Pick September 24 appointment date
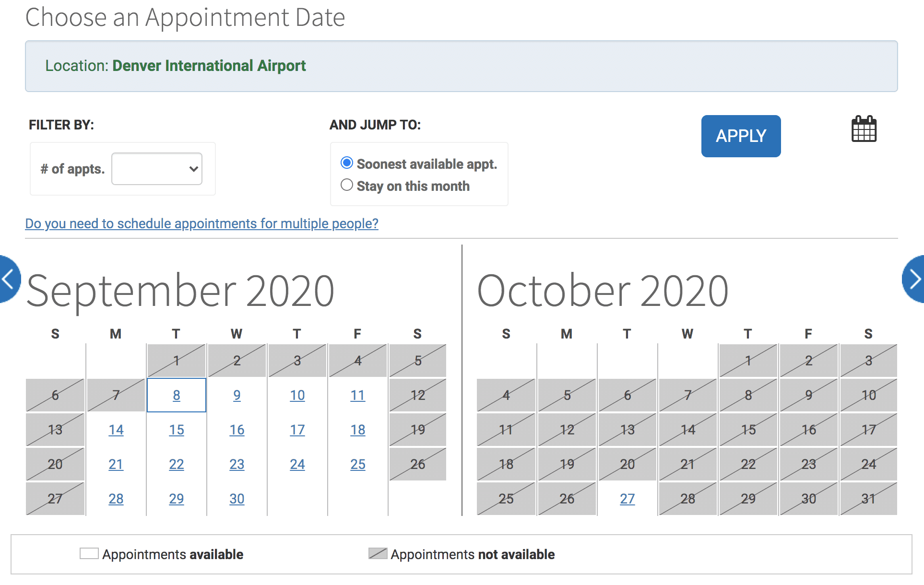 pos(297,464)
